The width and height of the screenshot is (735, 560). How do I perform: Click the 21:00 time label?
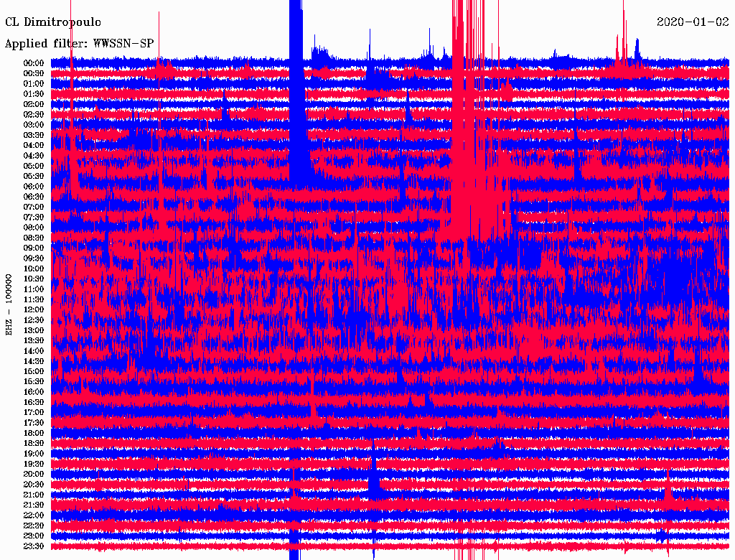coord(34,495)
